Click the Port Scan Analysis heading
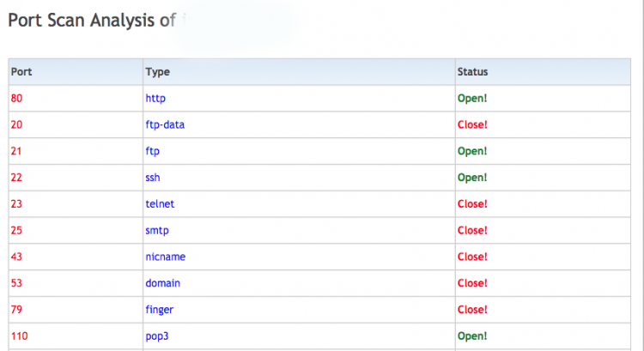Screen dimensions: 644x351 [91, 20]
